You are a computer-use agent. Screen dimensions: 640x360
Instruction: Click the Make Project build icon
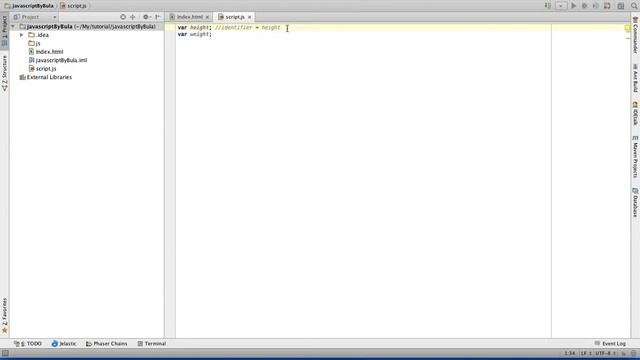click(x=548, y=6)
